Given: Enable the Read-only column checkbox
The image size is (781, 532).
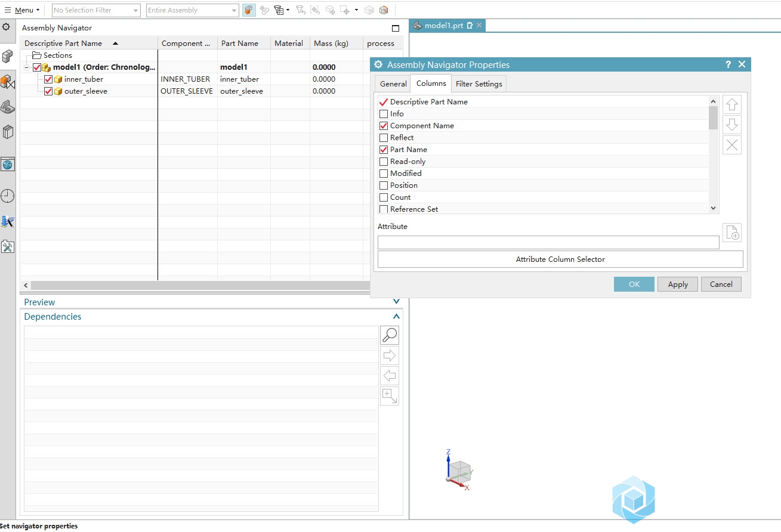Looking at the screenshot, I should pos(384,162).
